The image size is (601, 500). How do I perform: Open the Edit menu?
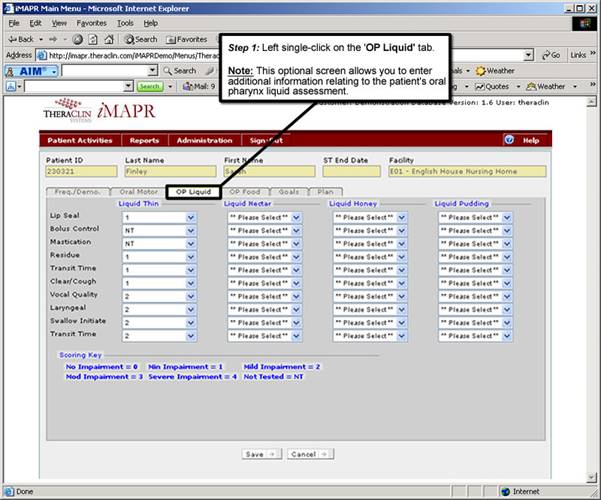click(35, 23)
